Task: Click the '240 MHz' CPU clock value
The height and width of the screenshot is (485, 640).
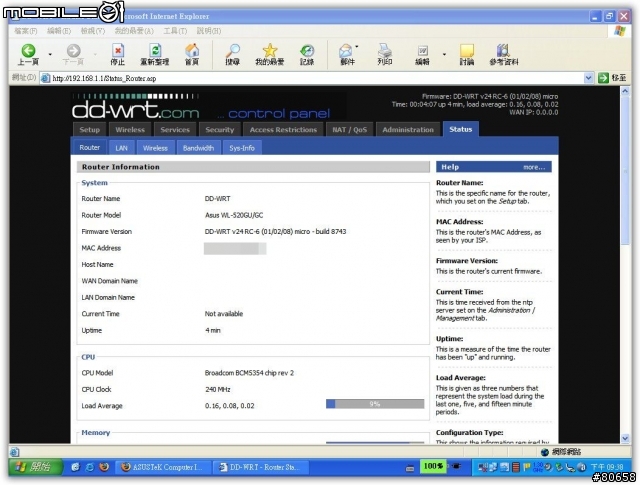Action: 218,389
